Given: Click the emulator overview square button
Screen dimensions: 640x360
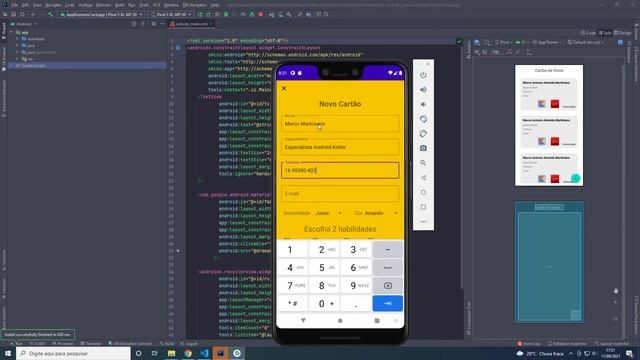Looking at the screenshot, I should [x=423, y=207].
